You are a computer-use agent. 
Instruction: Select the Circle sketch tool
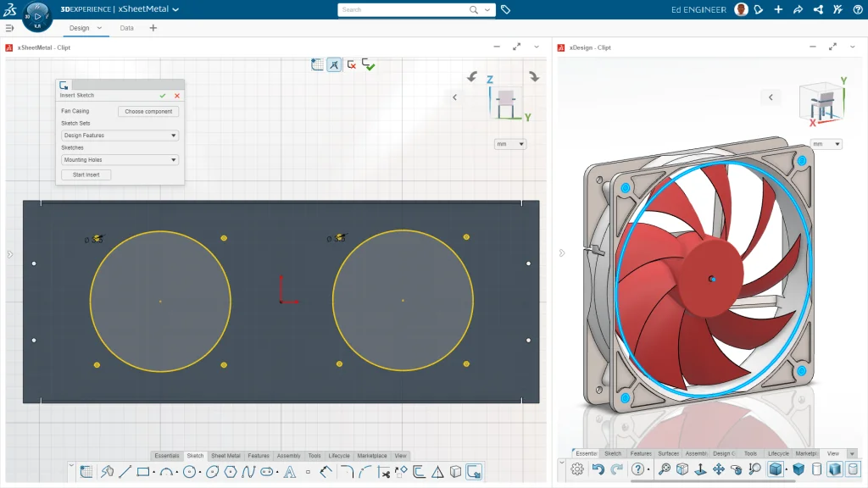pyautogui.click(x=189, y=472)
